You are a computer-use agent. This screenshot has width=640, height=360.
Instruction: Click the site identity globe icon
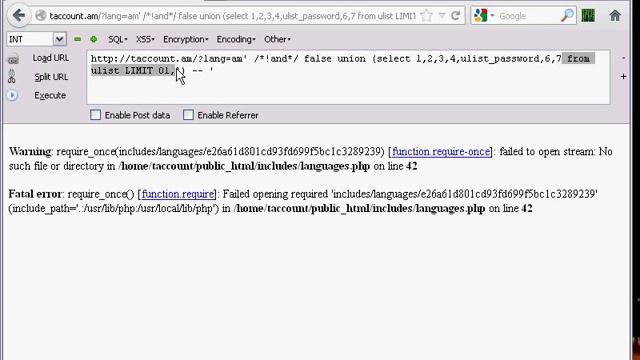coord(40,16)
